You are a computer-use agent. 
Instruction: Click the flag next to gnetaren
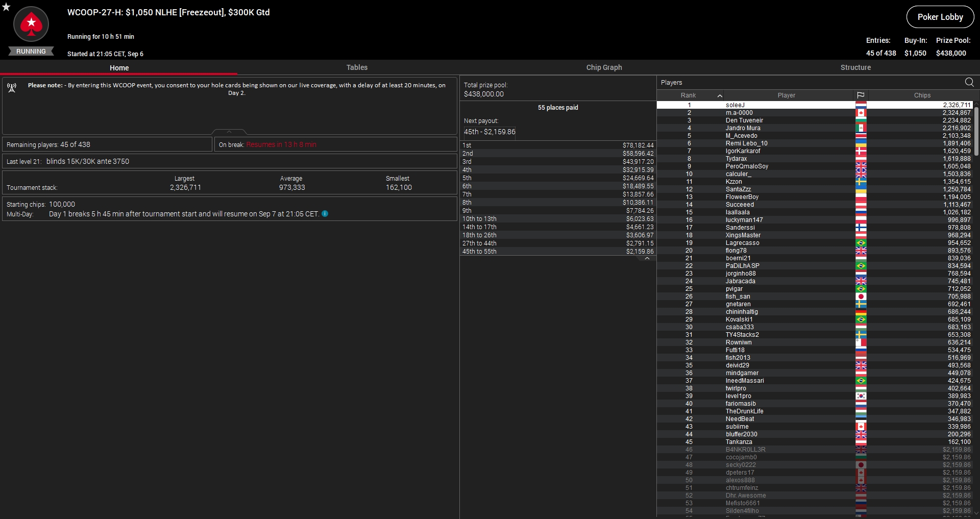click(861, 304)
